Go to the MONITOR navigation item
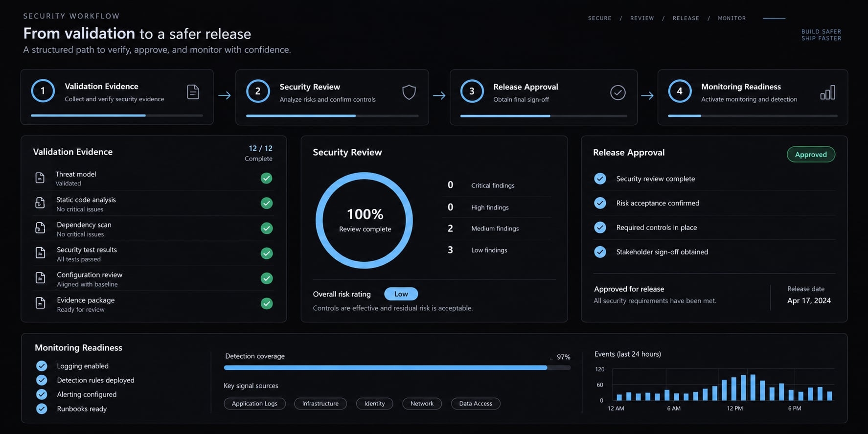The height and width of the screenshot is (434, 868). coord(732,18)
